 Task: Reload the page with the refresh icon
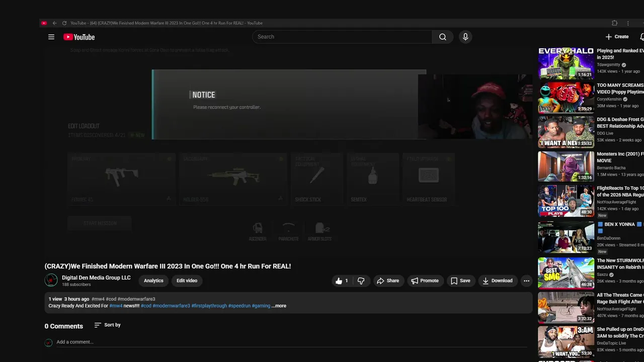(64, 23)
